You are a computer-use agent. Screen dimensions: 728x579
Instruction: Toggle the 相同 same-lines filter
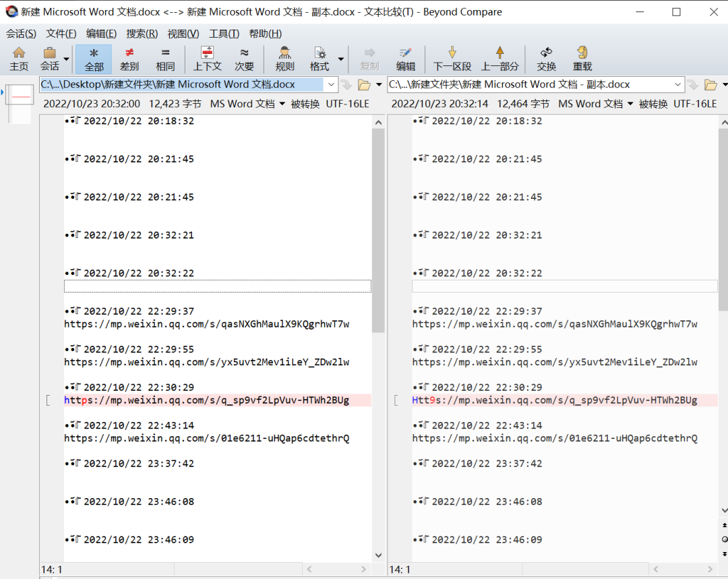[x=165, y=59]
